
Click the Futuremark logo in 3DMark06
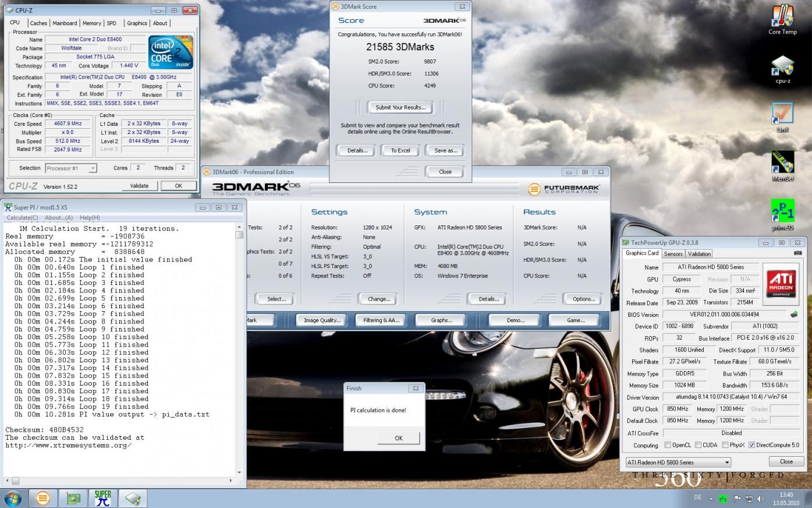click(x=564, y=189)
